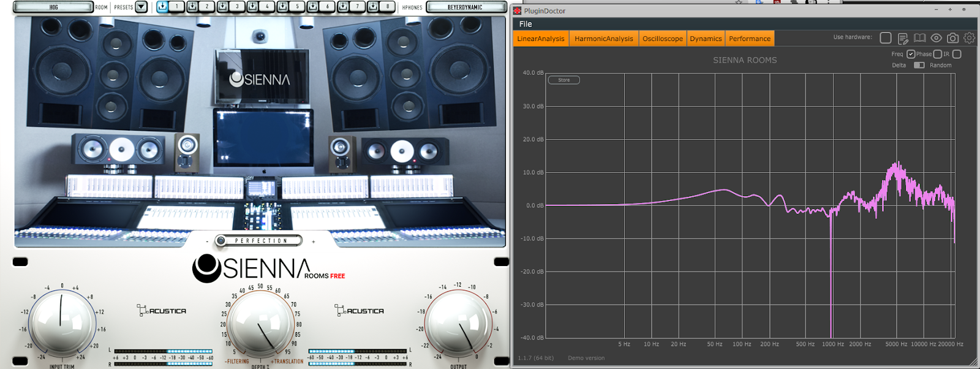980x369 pixels.
Task: Click the minus next to Perfection
Action: 207,242
